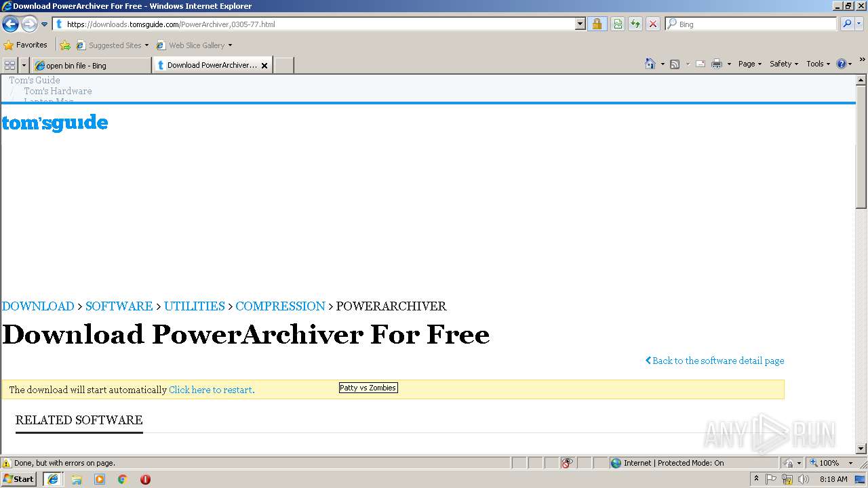Launch the media player taskbar icon
The image size is (868, 488).
pos(100,479)
